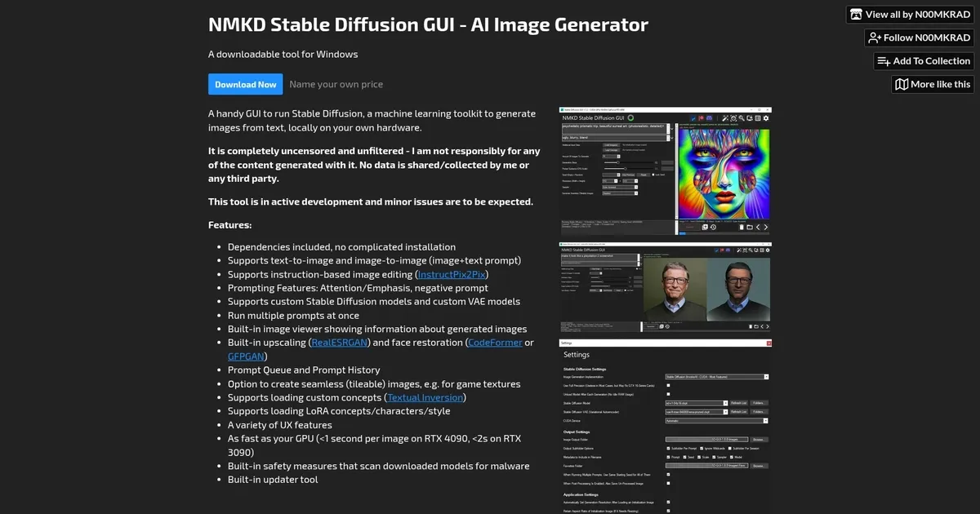Click the person-plus icon beside Follow N00MKRAD
The height and width of the screenshot is (514, 980).
875,38
